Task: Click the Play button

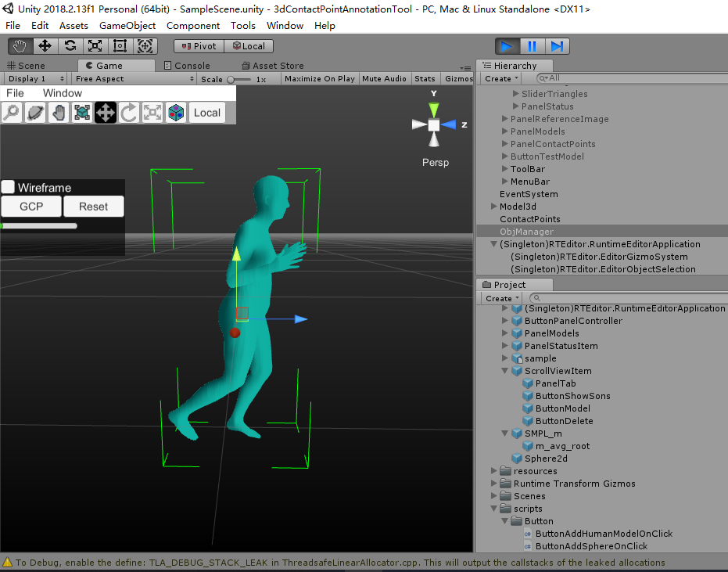Action: coord(507,46)
